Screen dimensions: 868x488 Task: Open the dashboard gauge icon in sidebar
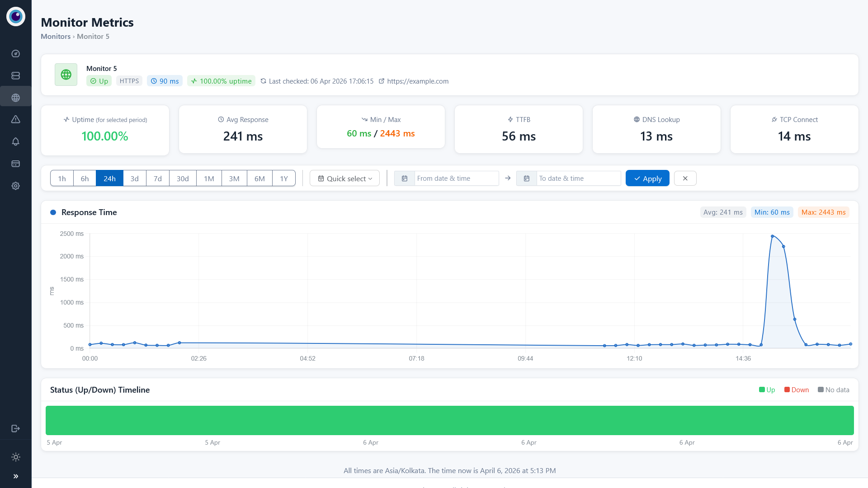[x=15, y=54]
